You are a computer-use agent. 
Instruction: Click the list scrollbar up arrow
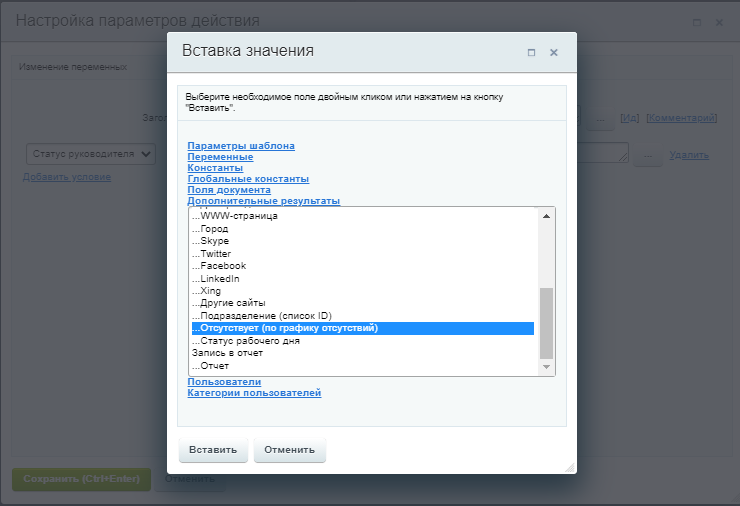[547, 216]
